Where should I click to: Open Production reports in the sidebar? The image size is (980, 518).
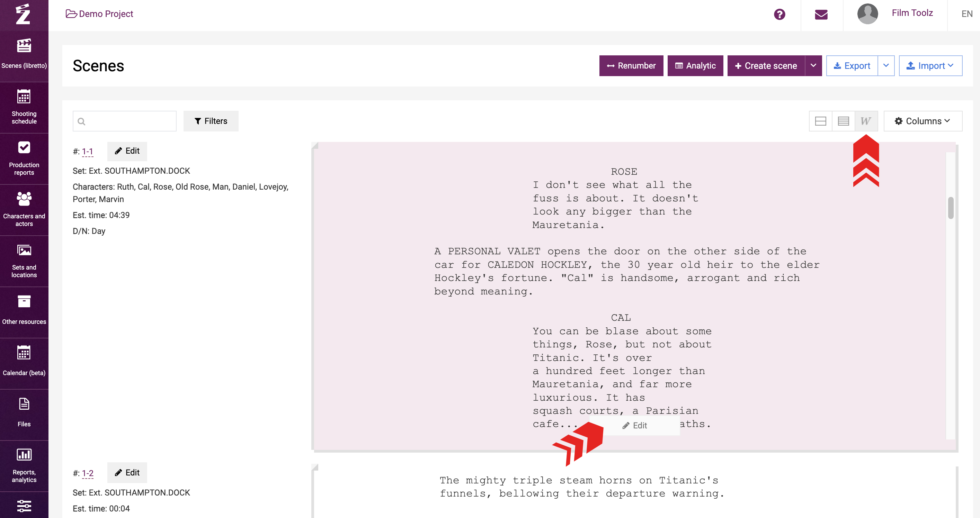click(24, 159)
